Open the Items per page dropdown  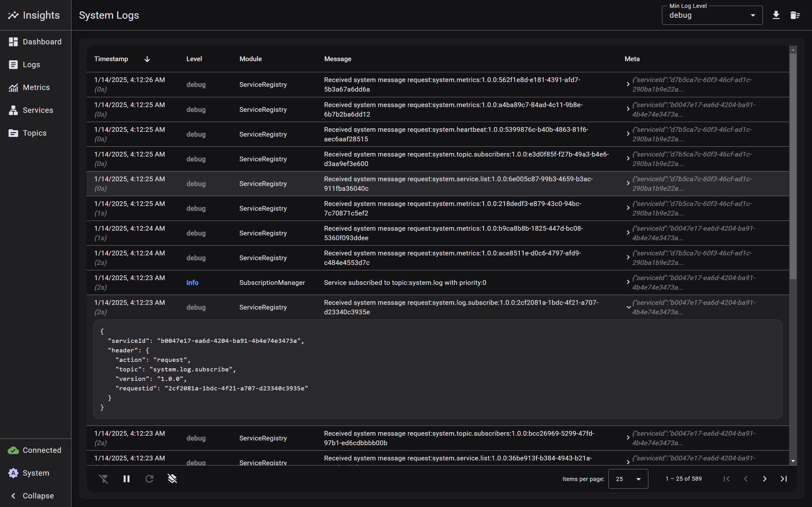tap(628, 479)
